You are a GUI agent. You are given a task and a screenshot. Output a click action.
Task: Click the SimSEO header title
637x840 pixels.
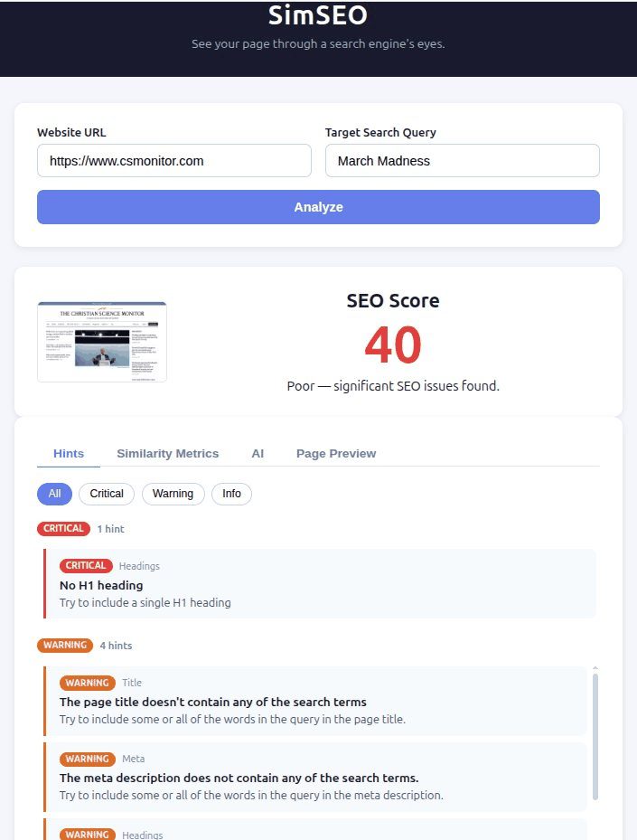tap(318, 15)
